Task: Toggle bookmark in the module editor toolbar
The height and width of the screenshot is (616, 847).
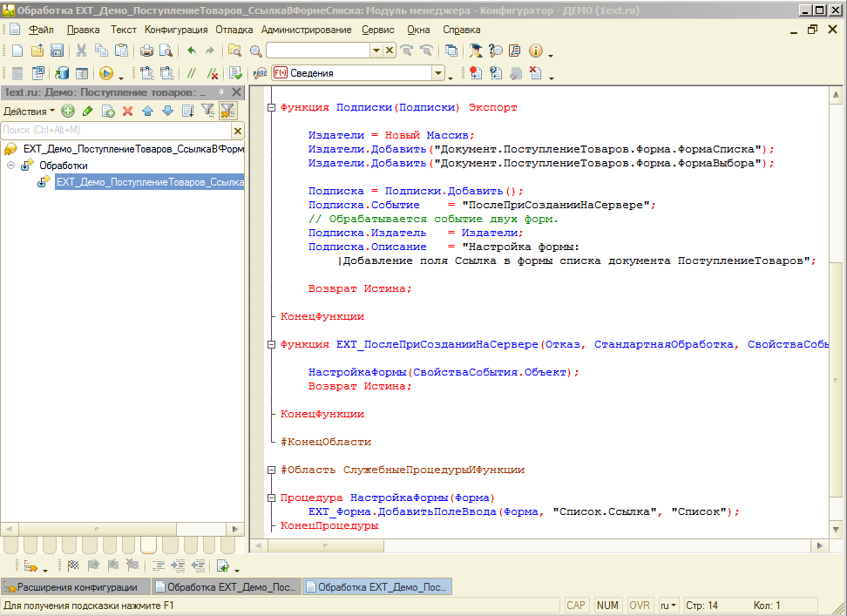Action: pos(475,72)
